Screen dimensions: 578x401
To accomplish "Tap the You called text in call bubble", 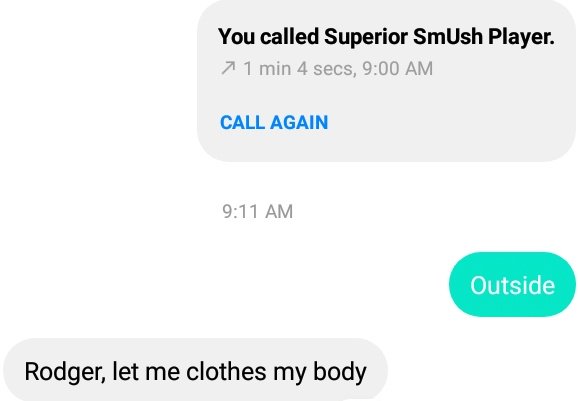I will click(268, 36).
